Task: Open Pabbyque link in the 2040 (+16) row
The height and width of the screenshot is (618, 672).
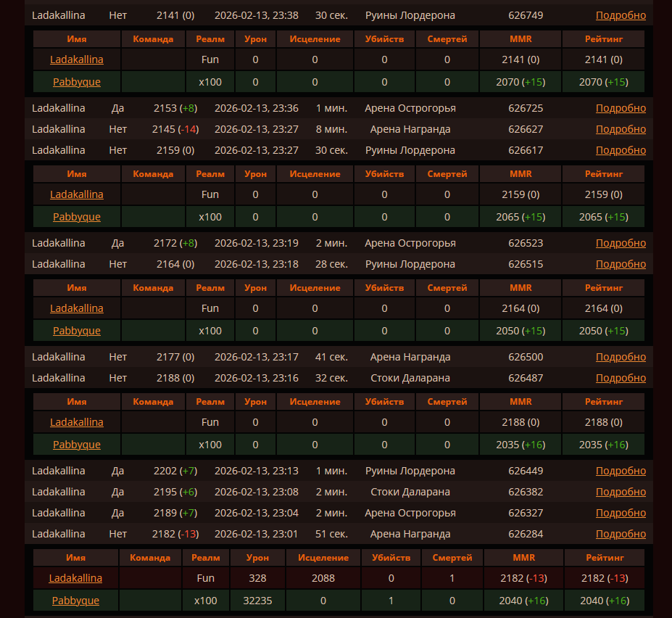Action: 75,601
